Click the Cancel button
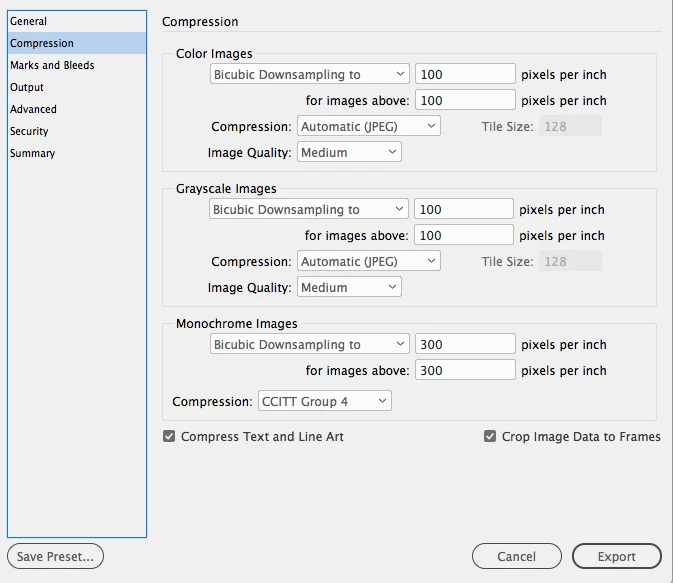 pos(517,556)
